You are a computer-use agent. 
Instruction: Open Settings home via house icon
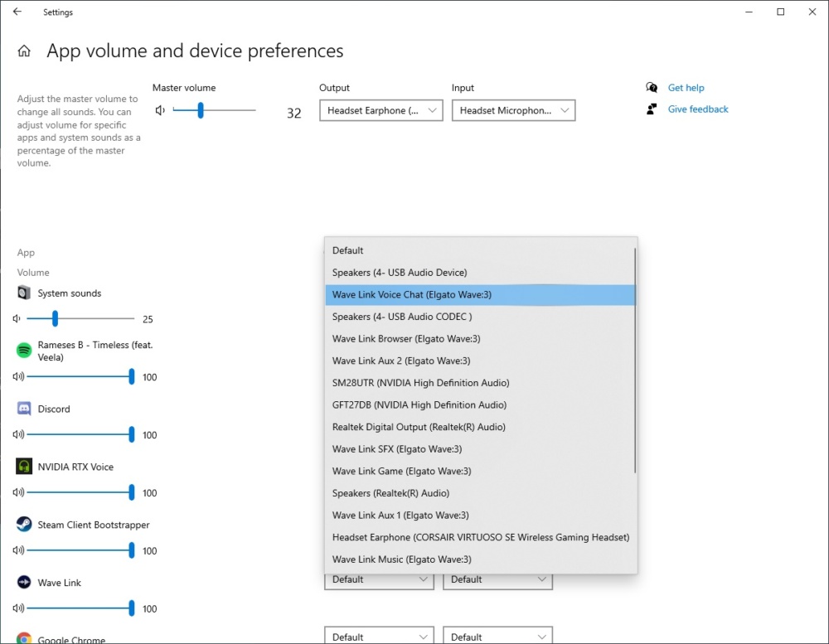[24, 51]
